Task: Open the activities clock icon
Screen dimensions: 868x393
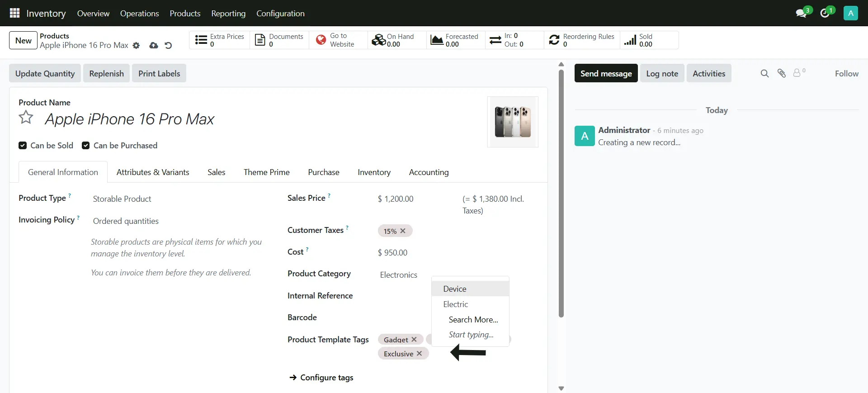Action: point(825,13)
